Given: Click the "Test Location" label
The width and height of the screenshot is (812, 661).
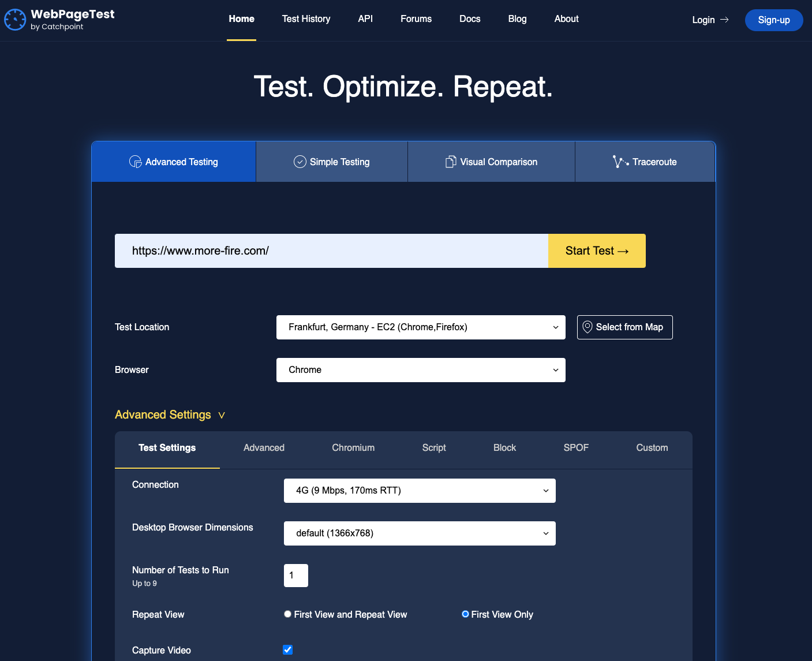Looking at the screenshot, I should point(142,327).
